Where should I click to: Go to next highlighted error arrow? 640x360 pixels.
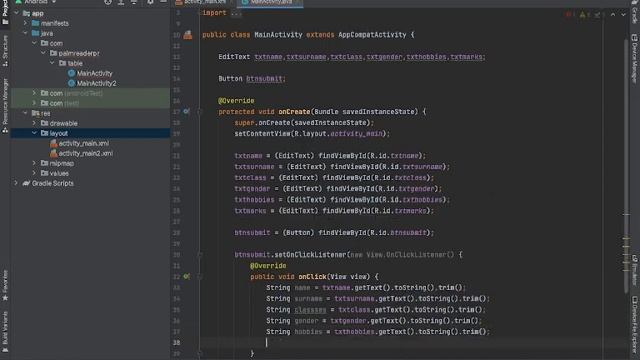pyautogui.click(x=623, y=15)
